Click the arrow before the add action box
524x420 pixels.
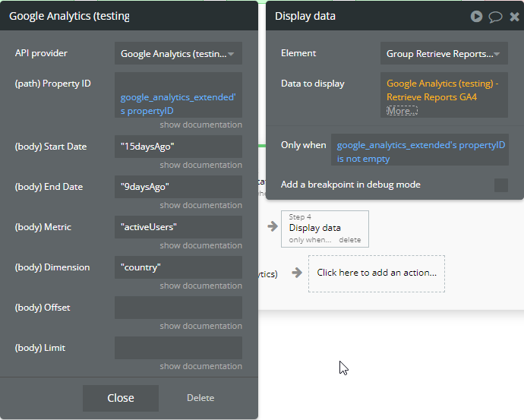tap(297, 273)
